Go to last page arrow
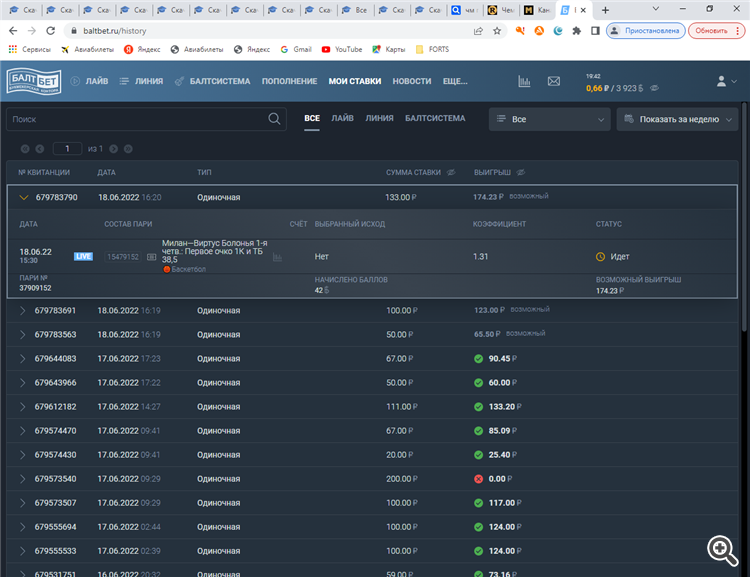The height and width of the screenshot is (577, 750). (128, 149)
